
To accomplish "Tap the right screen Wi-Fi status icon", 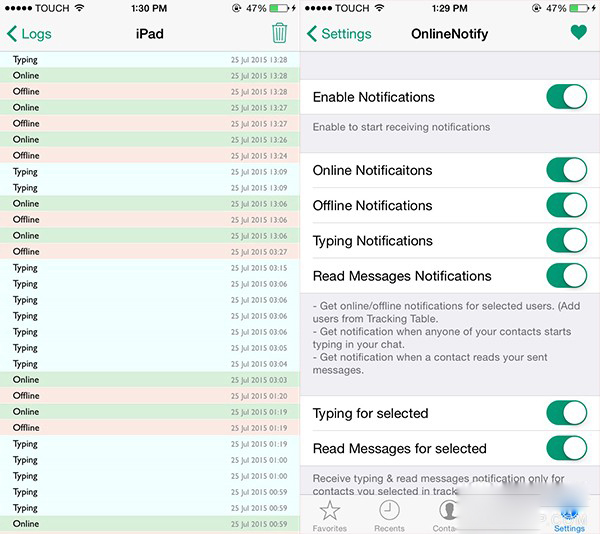I will (x=380, y=8).
